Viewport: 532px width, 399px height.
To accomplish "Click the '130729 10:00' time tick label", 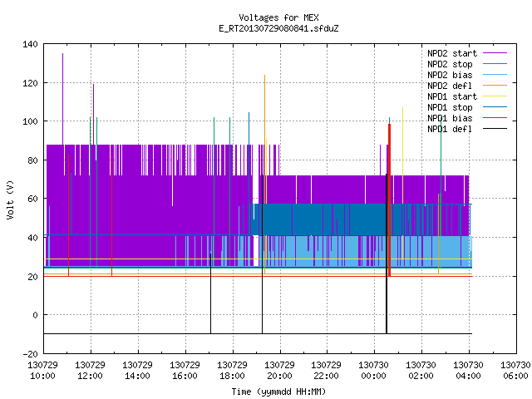I will coord(42,371).
